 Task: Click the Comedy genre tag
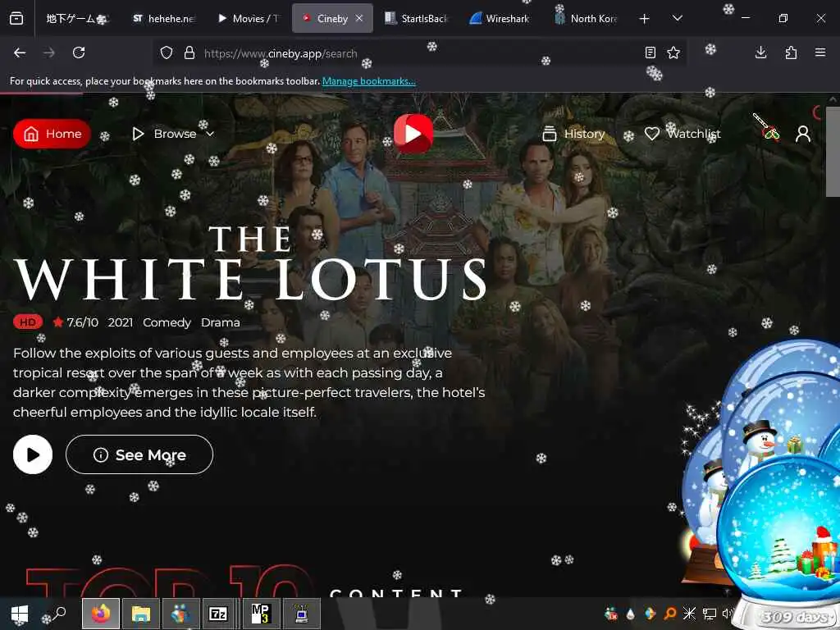167,322
